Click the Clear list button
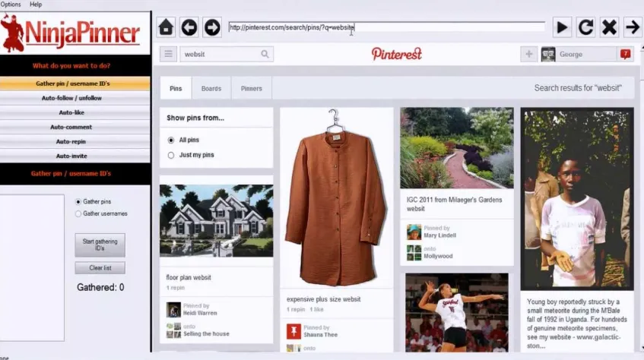The height and width of the screenshot is (360, 644). 100,267
